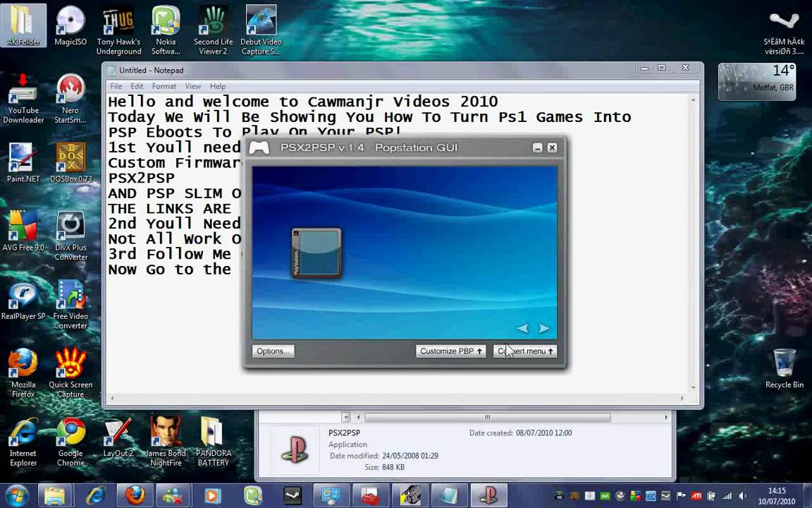This screenshot has width=812, height=508.
Task: Launch Nero StartSmart shortcut
Action: coord(70,99)
